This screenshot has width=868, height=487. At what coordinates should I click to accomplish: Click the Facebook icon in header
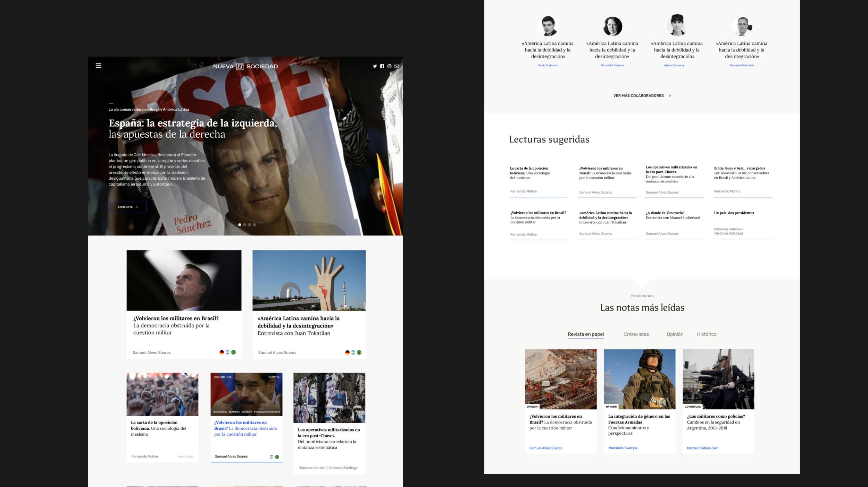click(382, 66)
